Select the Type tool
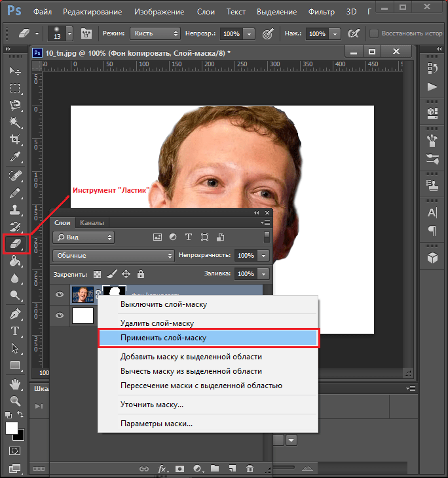448x478 pixels. [x=15, y=331]
